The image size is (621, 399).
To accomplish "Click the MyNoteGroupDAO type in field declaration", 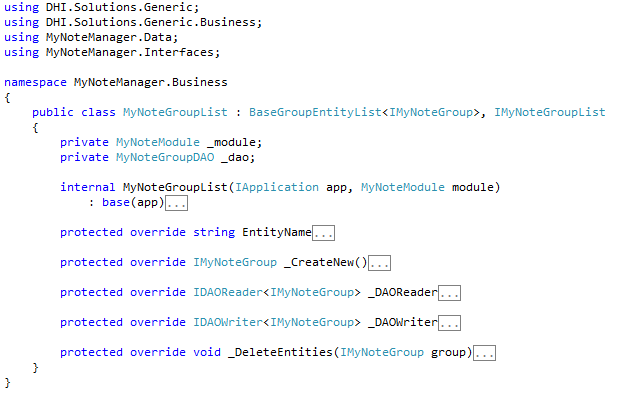I will click(165, 157).
